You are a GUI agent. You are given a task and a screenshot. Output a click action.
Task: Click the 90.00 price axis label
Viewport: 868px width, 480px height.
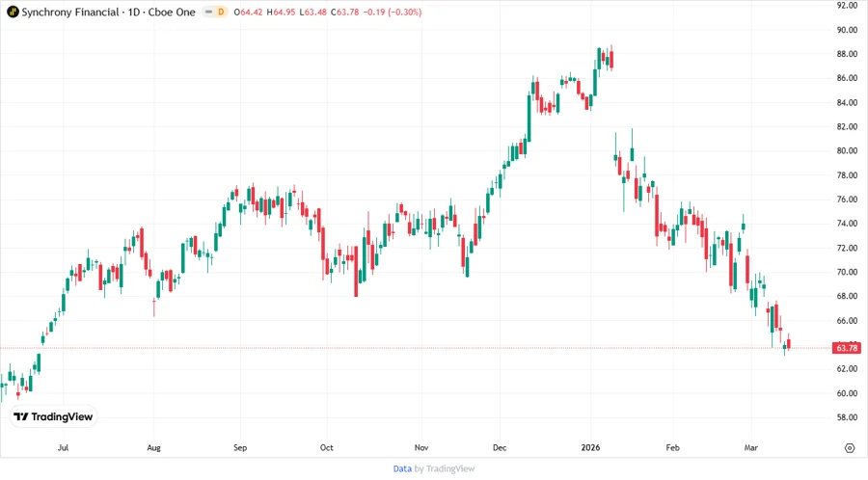[847, 30]
